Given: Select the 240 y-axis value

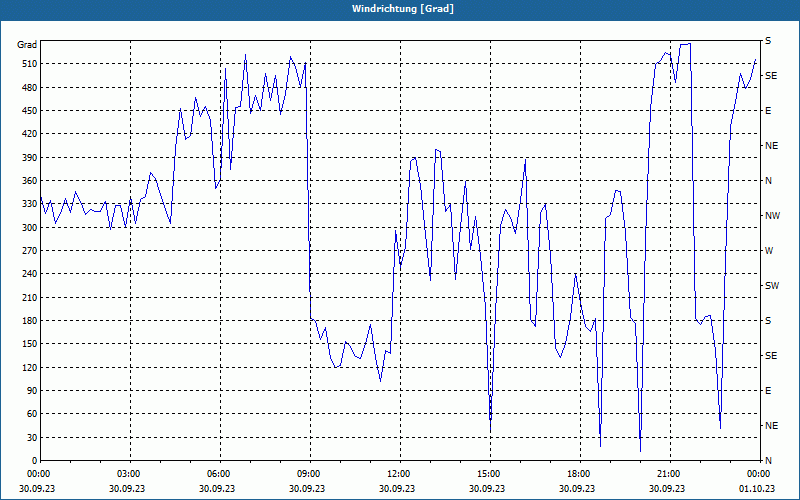Looking at the screenshot, I should tap(28, 274).
